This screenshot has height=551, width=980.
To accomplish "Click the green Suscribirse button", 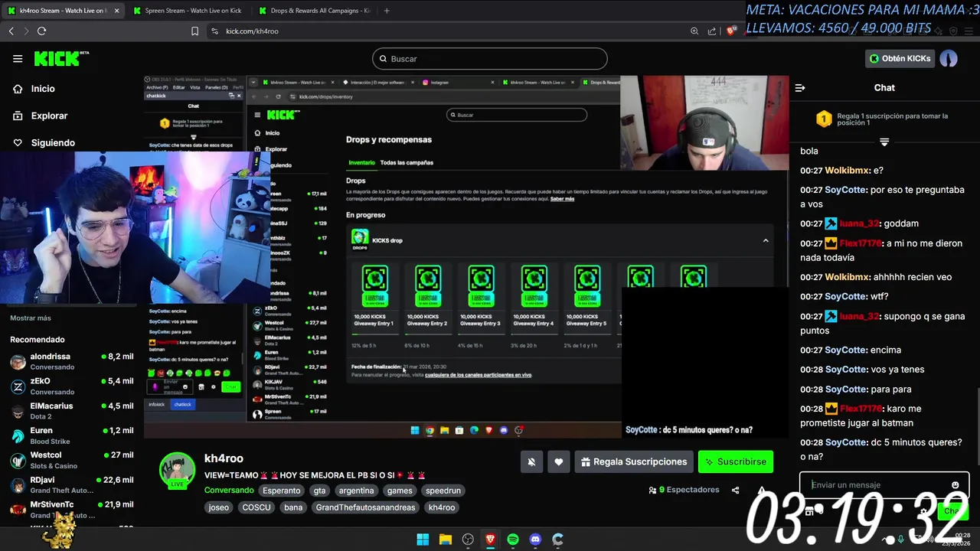I will (x=736, y=462).
